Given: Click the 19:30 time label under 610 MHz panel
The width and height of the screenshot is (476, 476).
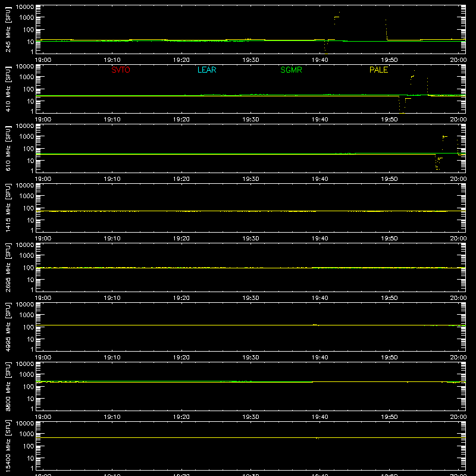Looking at the screenshot, I should point(250,179).
